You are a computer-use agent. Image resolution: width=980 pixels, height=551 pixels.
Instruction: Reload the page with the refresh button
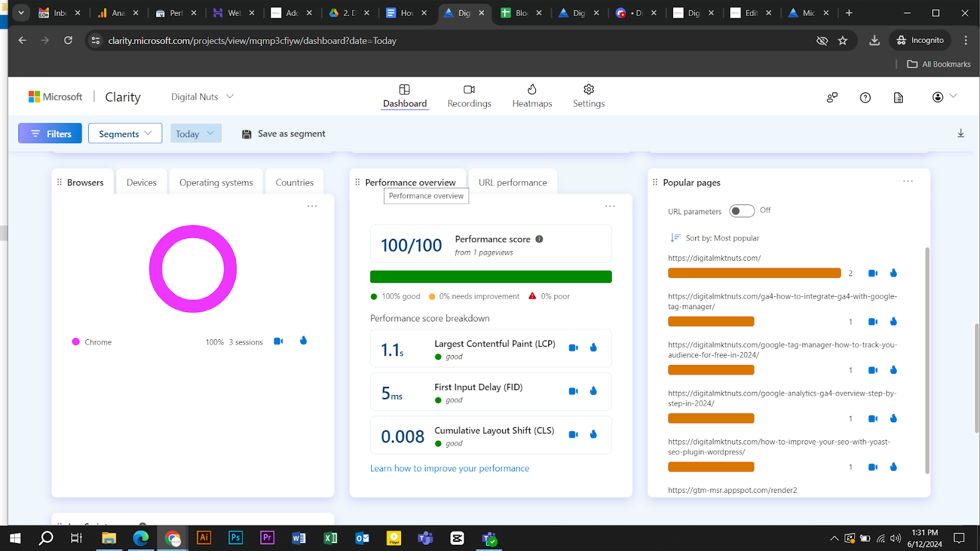coord(68,40)
